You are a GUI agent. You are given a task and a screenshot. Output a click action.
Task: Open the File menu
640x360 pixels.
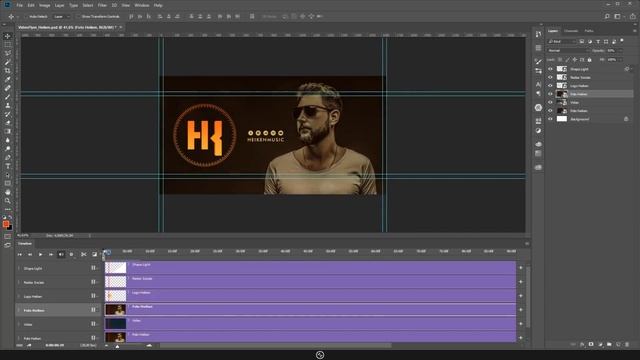[x=20, y=5]
